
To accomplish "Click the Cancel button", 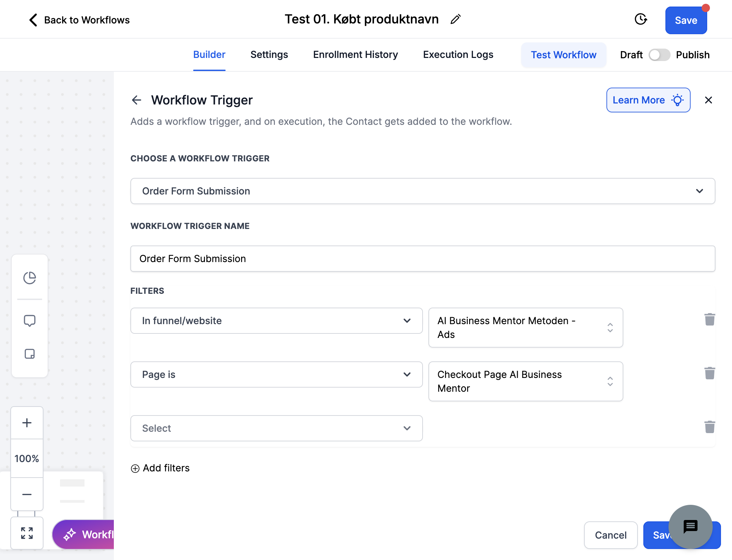I will 611,535.
